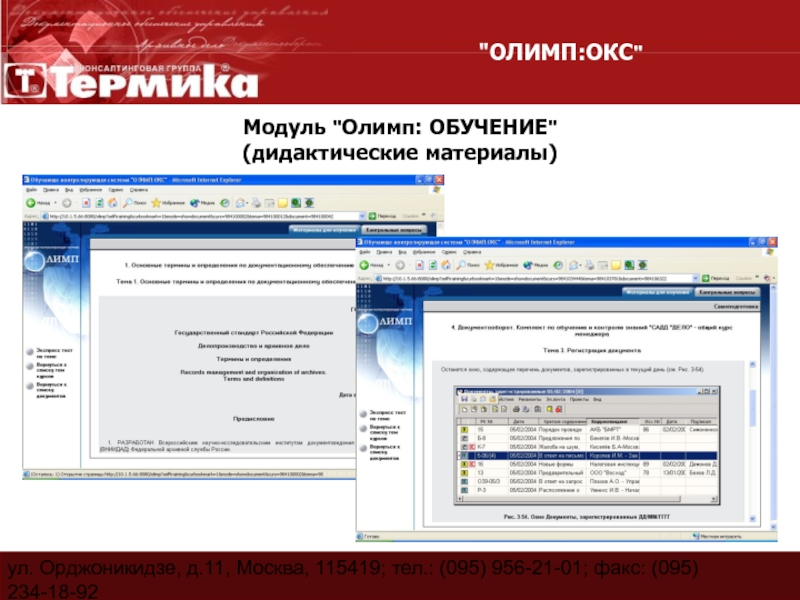Click the 'Предисловие' heading in the back window
Image resolution: width=800 pixels, height=600 pixels.
tap(254, 418)
